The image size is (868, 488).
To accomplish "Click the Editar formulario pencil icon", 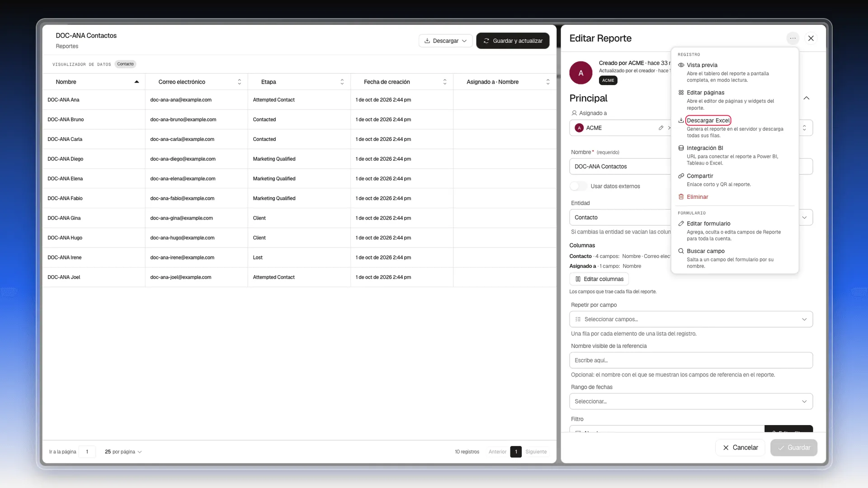I will click(x=681, y=224).
